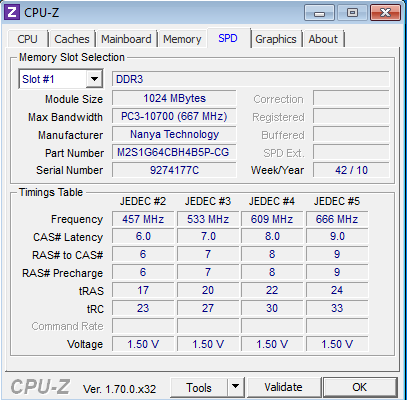Screen dimensions: 407x400
Task: Switch to the Memory tab
Action: pos(182,39)
